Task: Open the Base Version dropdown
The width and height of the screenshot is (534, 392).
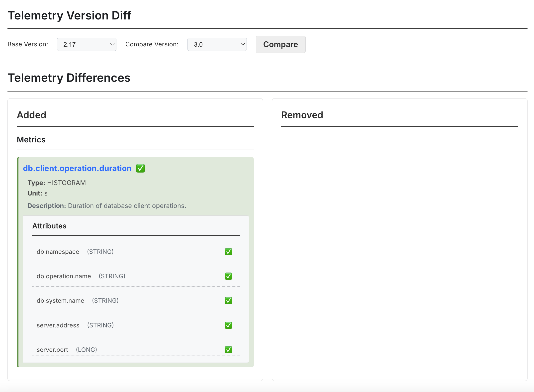Action: coord(86,44)
